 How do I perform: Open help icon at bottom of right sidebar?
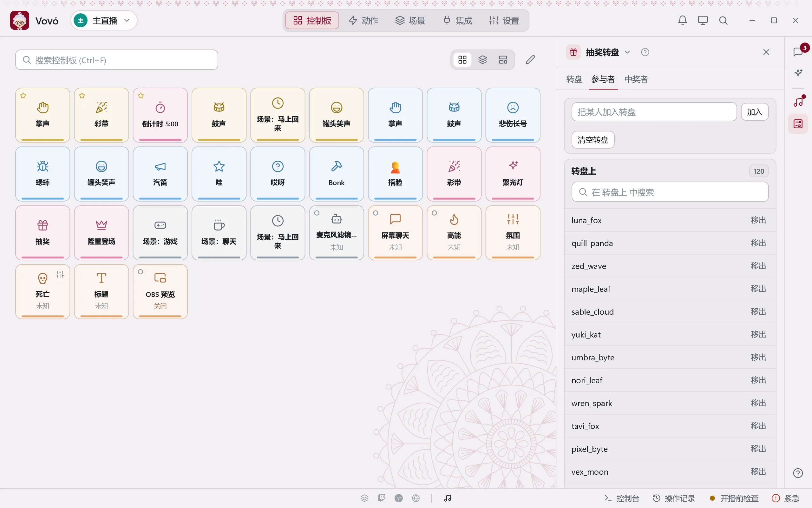click(798, 473)
